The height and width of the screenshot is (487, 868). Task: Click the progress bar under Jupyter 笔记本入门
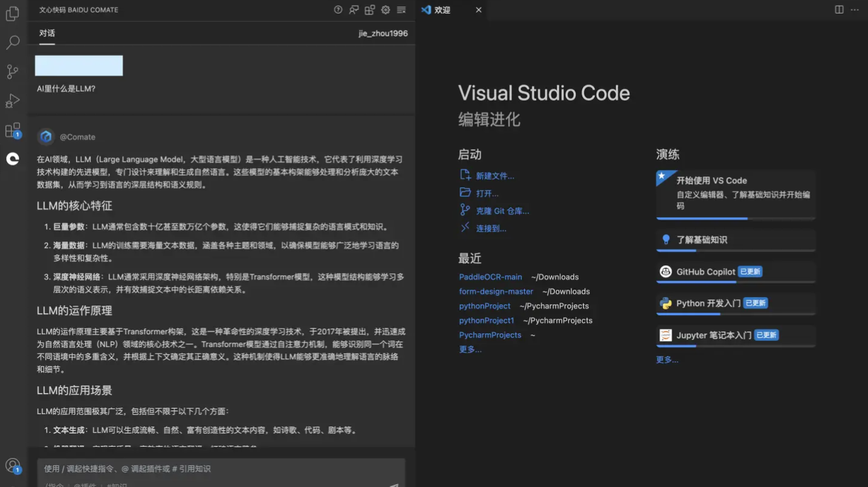click(736, 346)
